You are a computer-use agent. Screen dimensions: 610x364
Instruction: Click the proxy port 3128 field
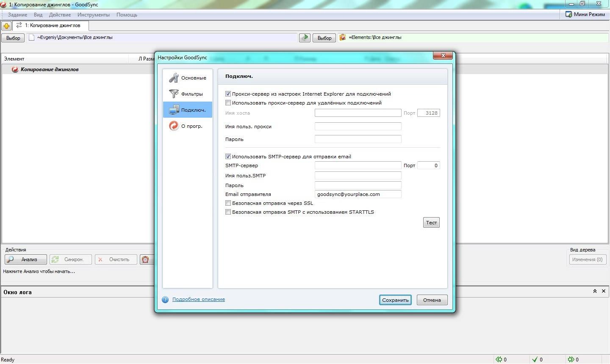pyautogui.click(x=428, y=113)
